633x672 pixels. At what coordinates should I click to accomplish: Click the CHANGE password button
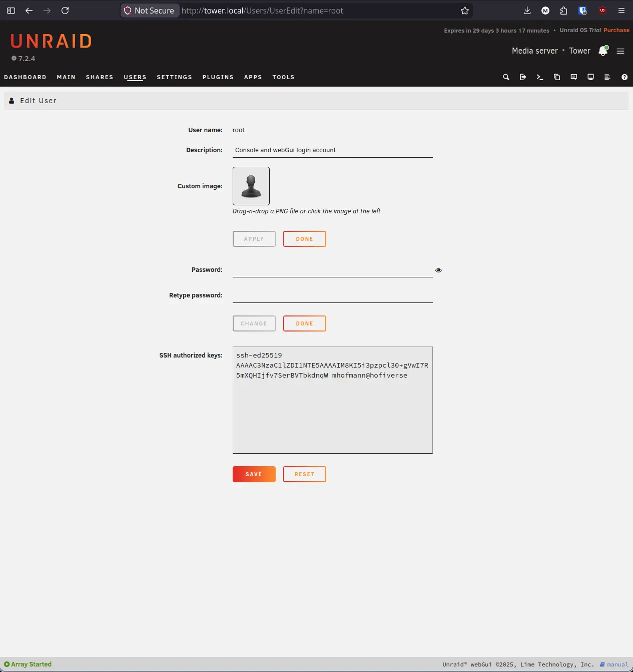point(254,323)
